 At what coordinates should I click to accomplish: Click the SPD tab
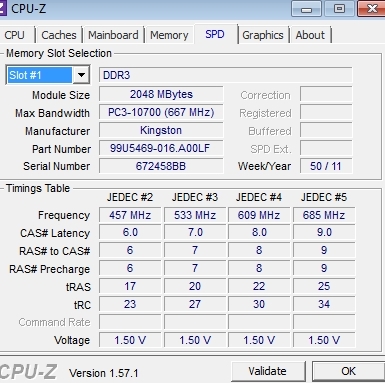pyautogui.click(x=215, y=34)
